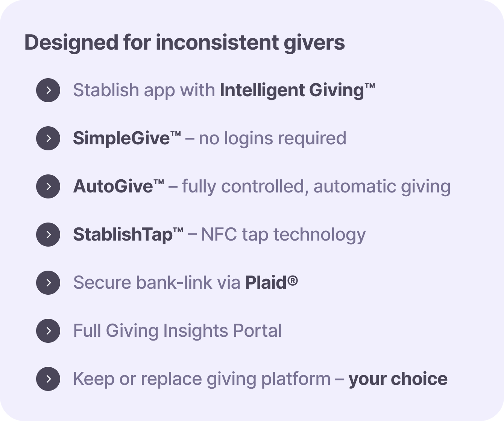This screenshot has width=504, height=421.
Task: Click the bold Plaid® text
Action: [271, 283]
